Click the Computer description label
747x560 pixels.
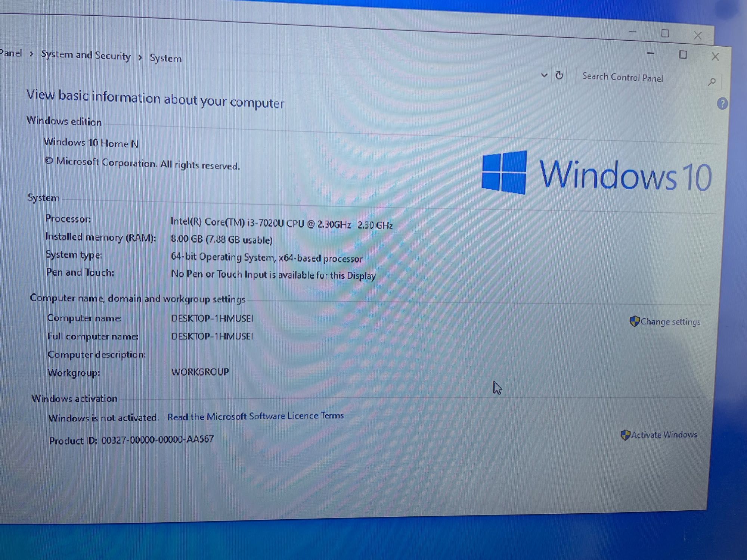97,354
